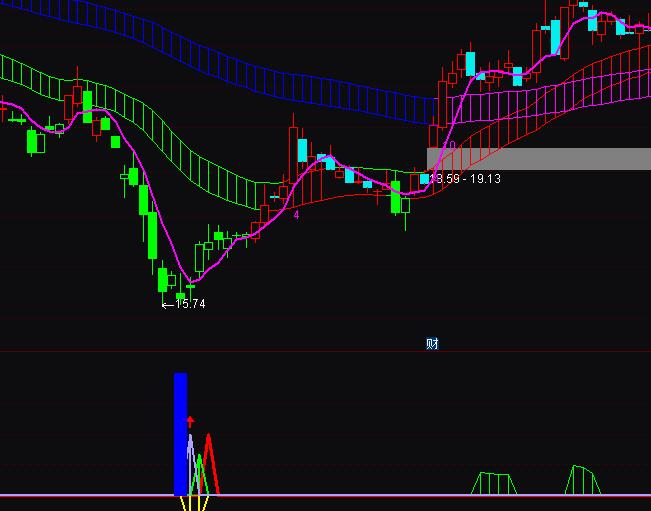Click the left green hatched indicator hump

click(495, 484)
